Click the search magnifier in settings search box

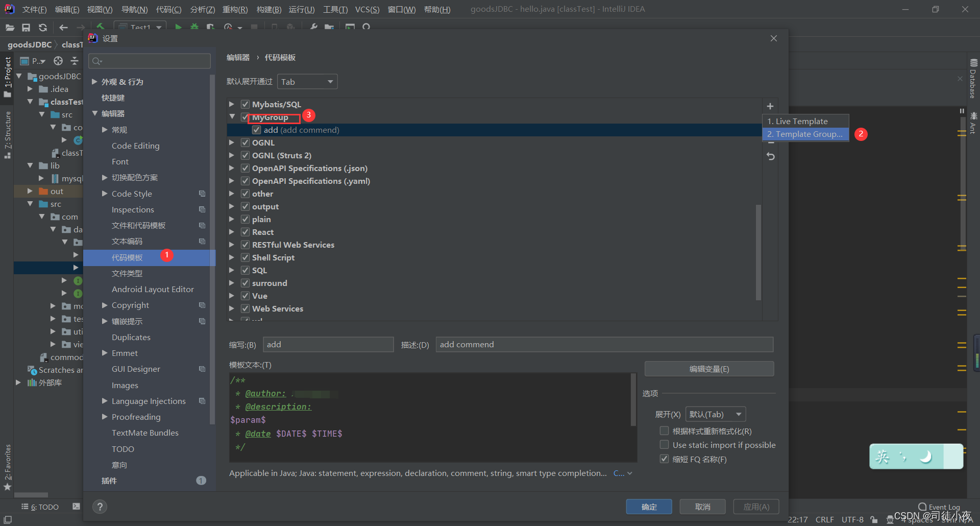[x=97, y=61]
